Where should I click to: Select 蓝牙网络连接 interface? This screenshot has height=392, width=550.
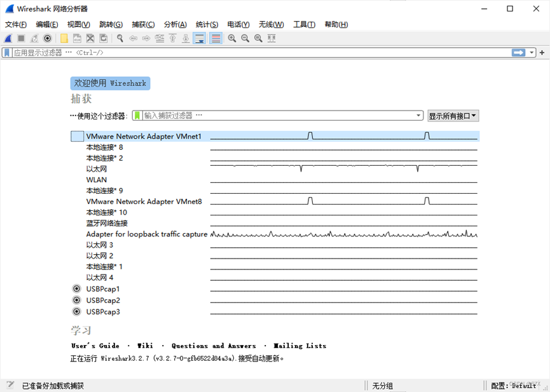tap(275, 224)
